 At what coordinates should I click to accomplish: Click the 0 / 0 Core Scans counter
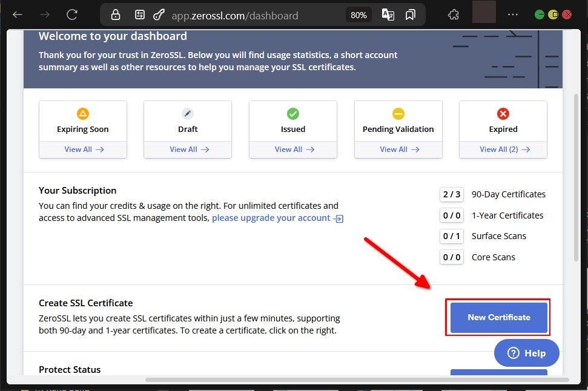[452, 257]
